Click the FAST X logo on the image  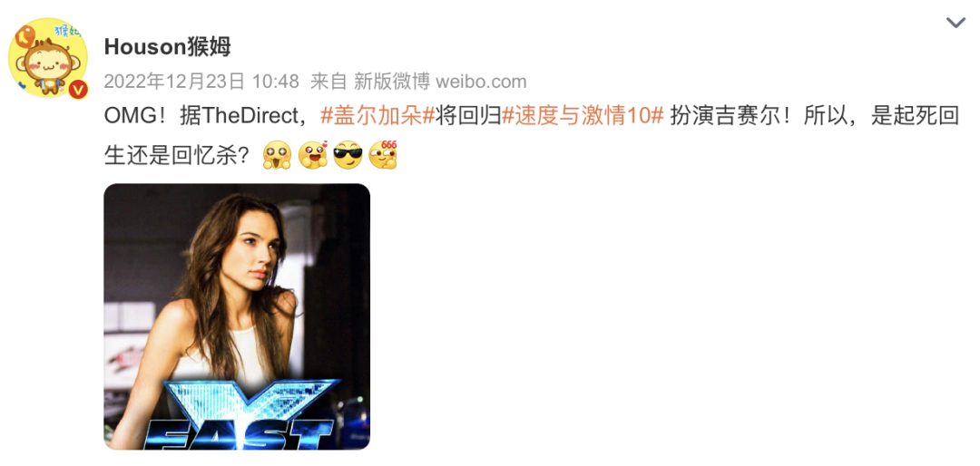[242, 413]
